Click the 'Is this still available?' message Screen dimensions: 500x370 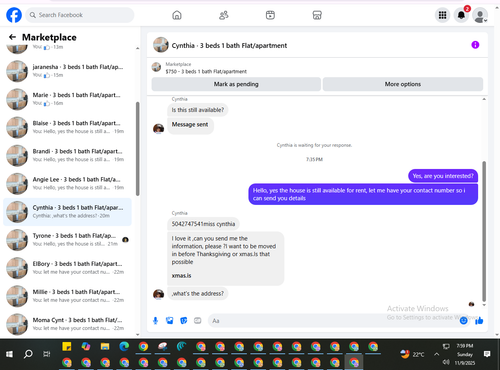(x=198, y=110)
